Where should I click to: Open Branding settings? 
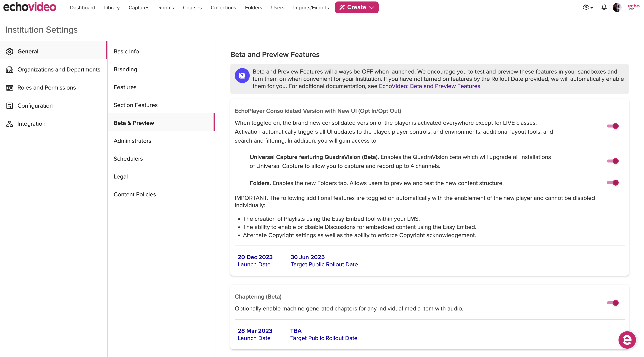tap(161, 69)
